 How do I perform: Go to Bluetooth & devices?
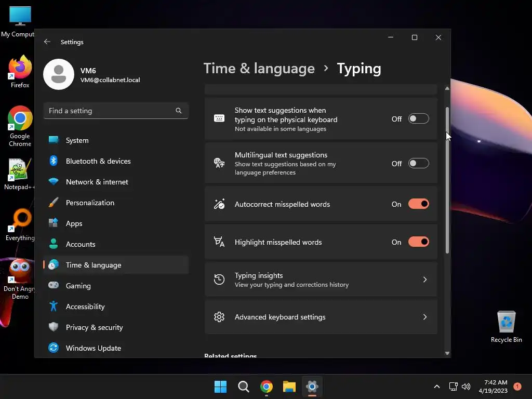tap(116, 161)
